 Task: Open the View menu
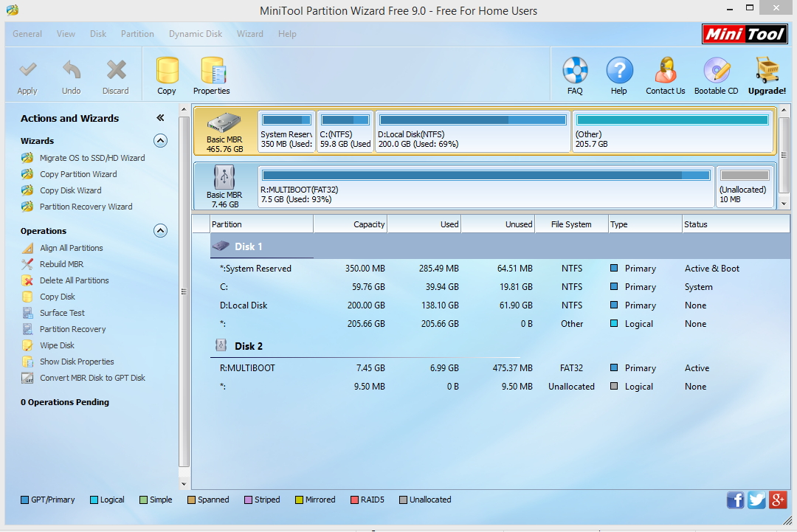66,34
